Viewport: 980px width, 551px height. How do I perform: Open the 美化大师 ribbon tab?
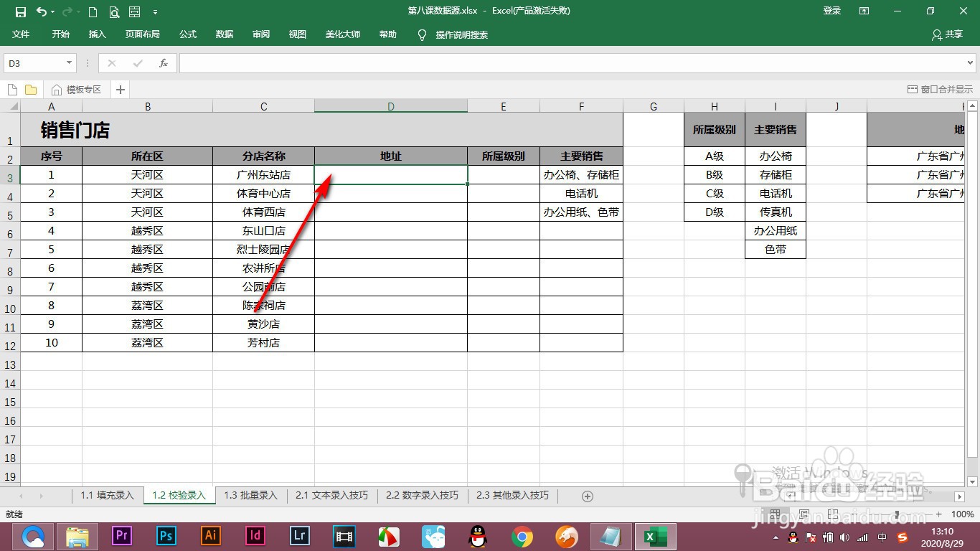(343, 34)
